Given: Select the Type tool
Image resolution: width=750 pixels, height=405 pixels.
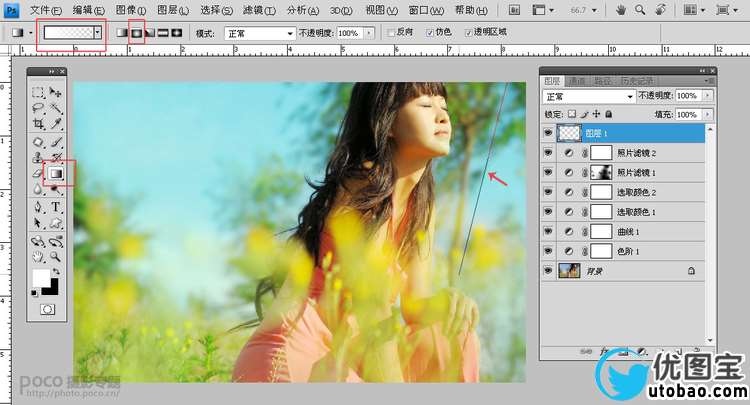Looking at the screenshot, I should coord(56,207).
